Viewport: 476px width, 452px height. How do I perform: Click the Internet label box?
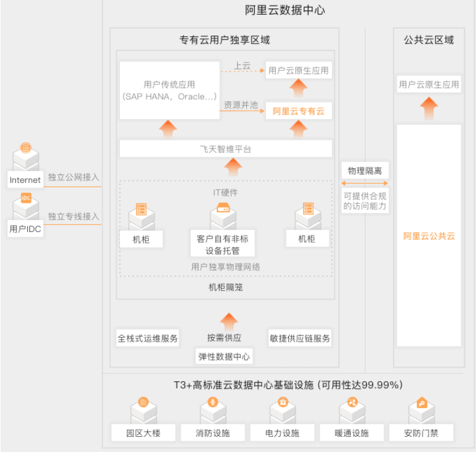point(25,180)
